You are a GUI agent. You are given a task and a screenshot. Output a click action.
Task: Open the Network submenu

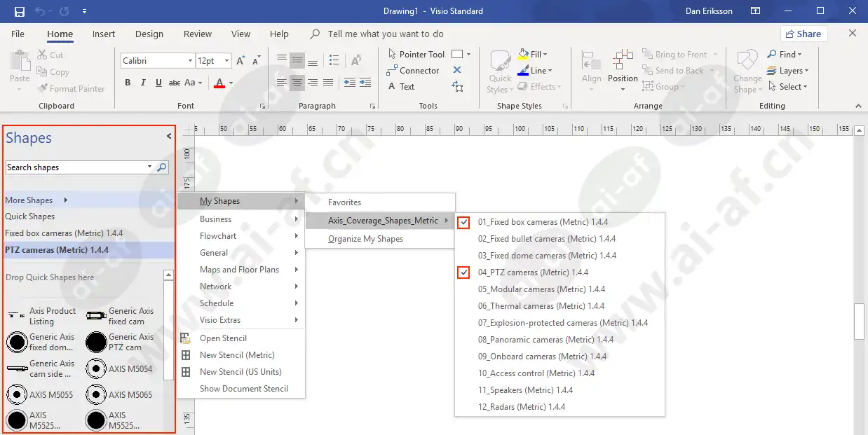coord(241,286)
